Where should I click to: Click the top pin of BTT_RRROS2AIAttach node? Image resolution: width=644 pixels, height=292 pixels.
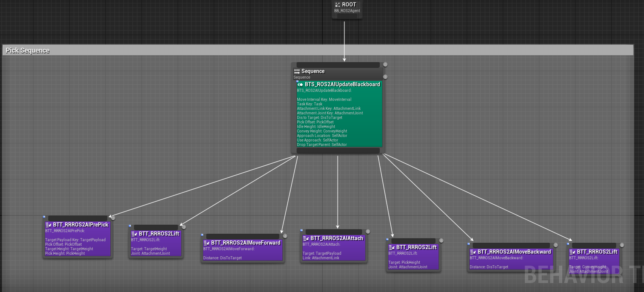pyautogui.click(x=334, y=232)
